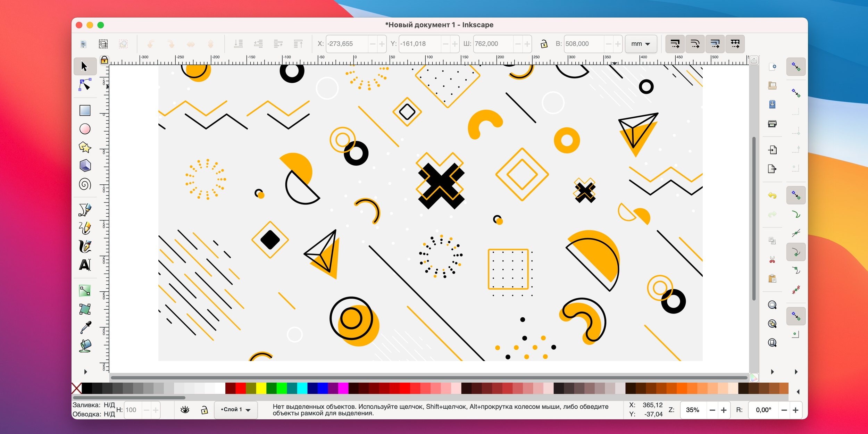Zoom to fit the drawing
The height and width of the screenshot is (434, 868).
(x=772, y=324)
